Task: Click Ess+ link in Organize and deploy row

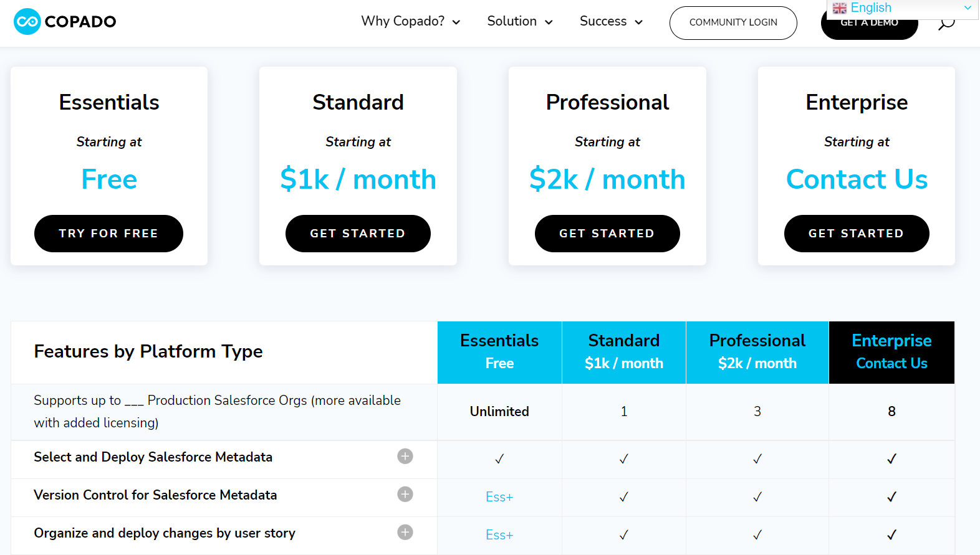Action: point(499,535)
